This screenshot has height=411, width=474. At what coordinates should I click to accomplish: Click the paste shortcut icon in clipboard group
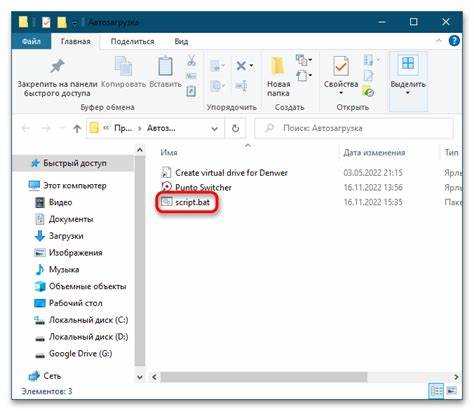point(191,91)
